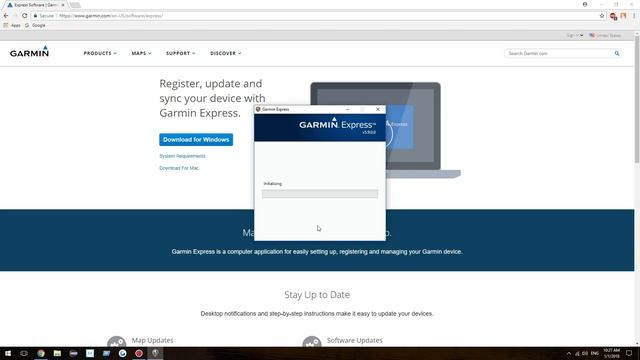The height and width of the screenshot is (360, 640).
Task: Open the Action Center notifications icon
Action: (629, 353)
